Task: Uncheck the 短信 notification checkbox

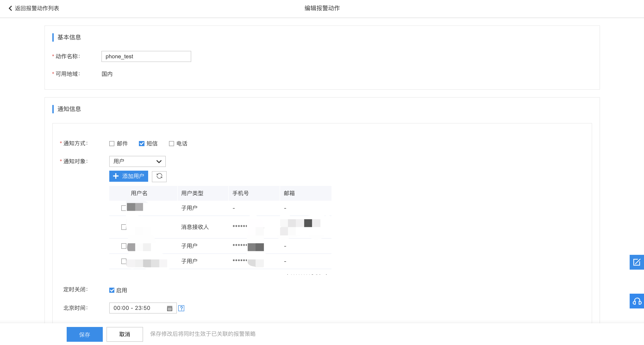Action: [141, 144]
